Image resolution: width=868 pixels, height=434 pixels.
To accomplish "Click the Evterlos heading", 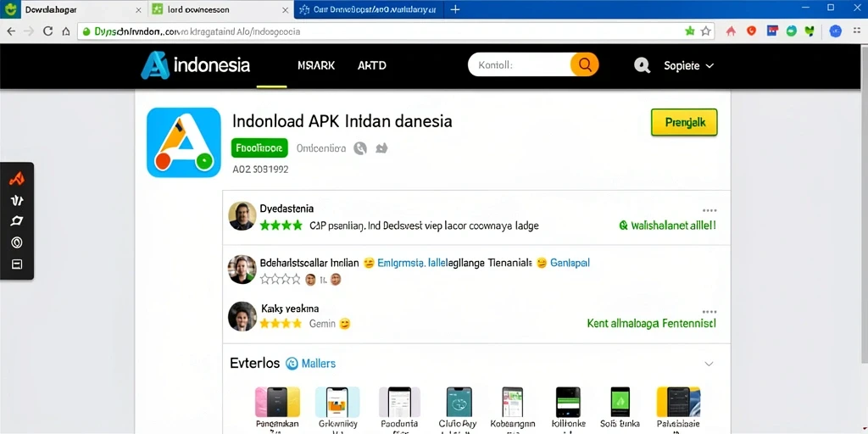I will point(254,364).
